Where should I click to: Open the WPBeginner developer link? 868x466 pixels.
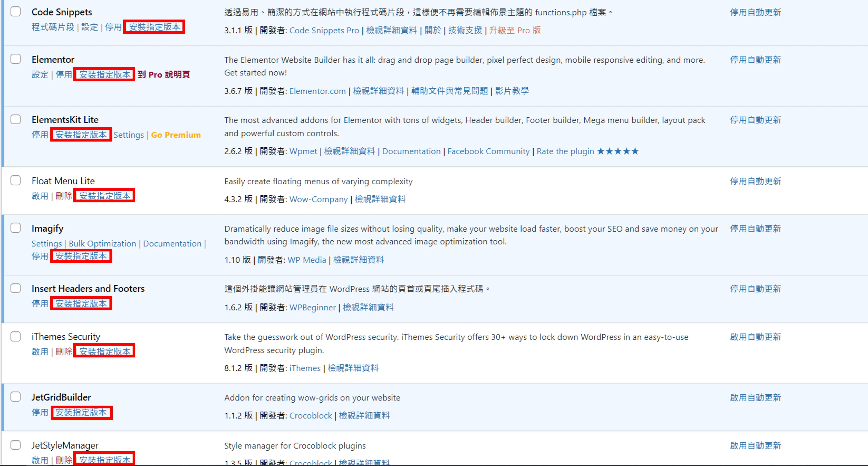[313, 308]
